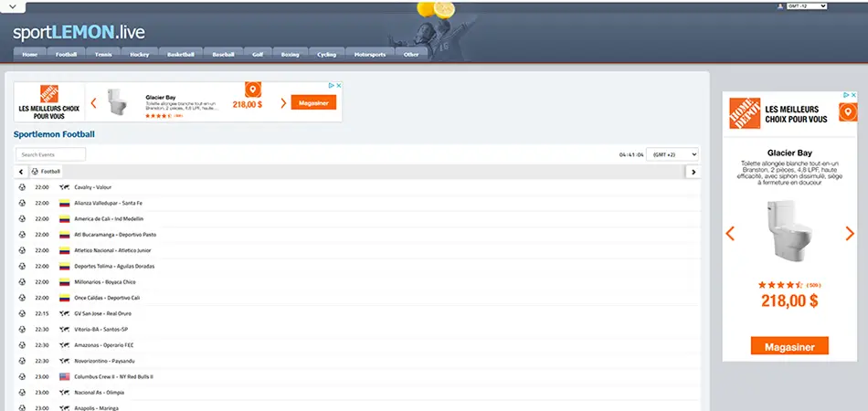Open the Basketball tab

[x=181, y=54]
